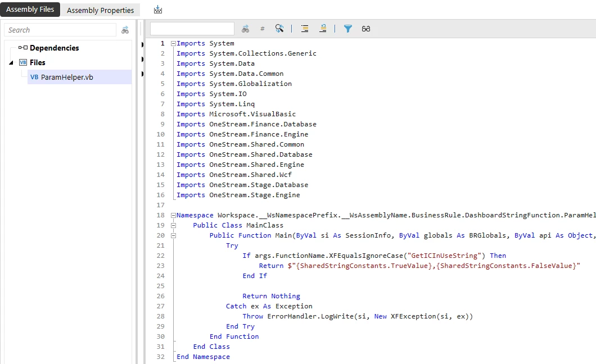The width and height of the screenshot is (596, 364).
Task: Click 'Imports OneStream.Finance.Database' line
Action: pyautogui.click(x=246, y=124)
